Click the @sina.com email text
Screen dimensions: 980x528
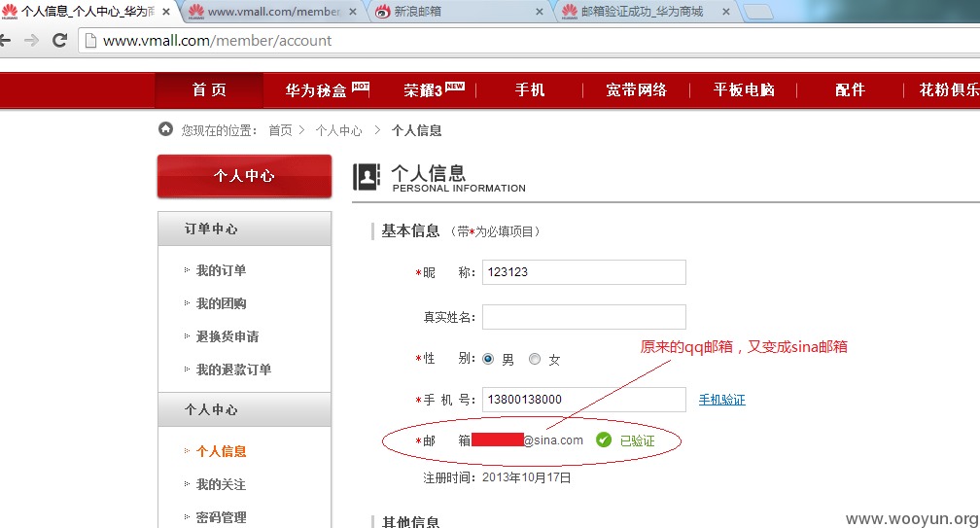click(553, 440)
